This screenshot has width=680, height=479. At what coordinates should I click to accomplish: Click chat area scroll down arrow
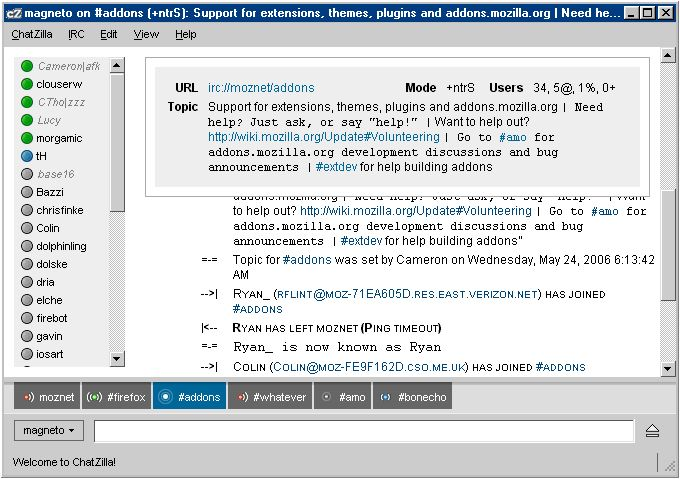click(667, 369)
